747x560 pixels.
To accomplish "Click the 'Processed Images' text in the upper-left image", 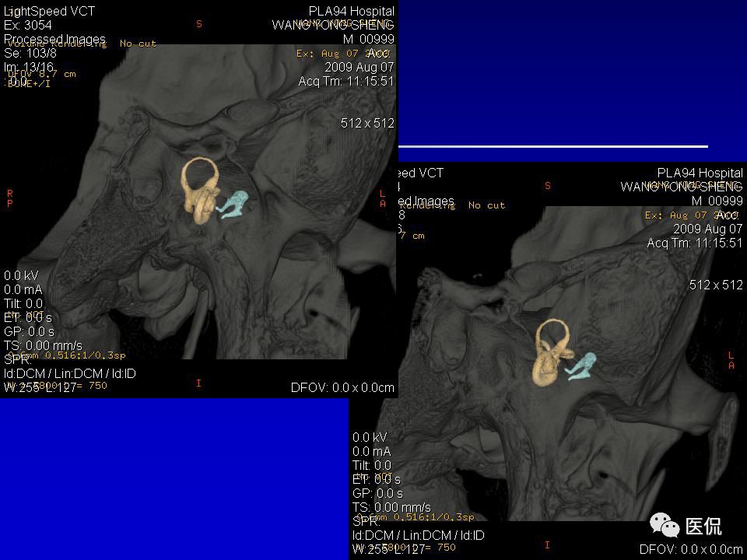I will [x=54, y=39].
